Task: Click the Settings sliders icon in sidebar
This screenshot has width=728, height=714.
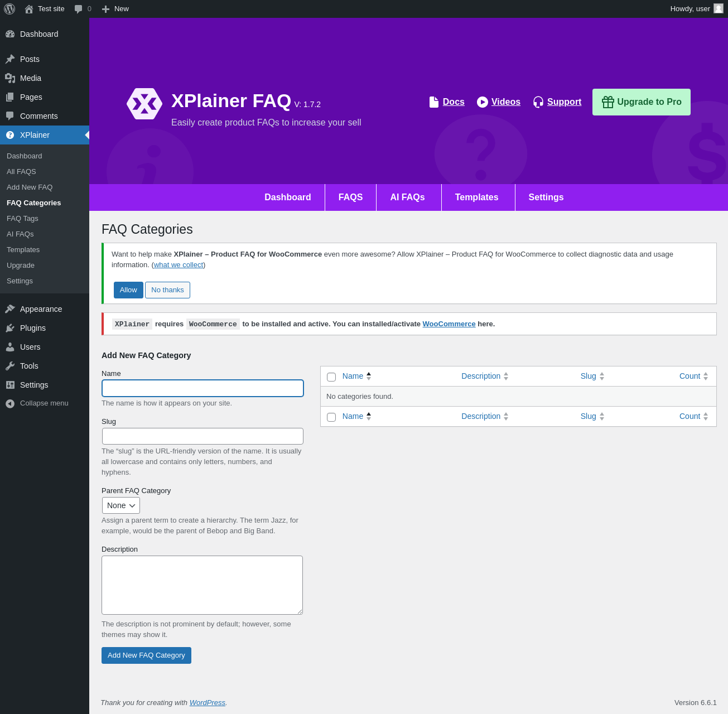Action: (10, 385)
